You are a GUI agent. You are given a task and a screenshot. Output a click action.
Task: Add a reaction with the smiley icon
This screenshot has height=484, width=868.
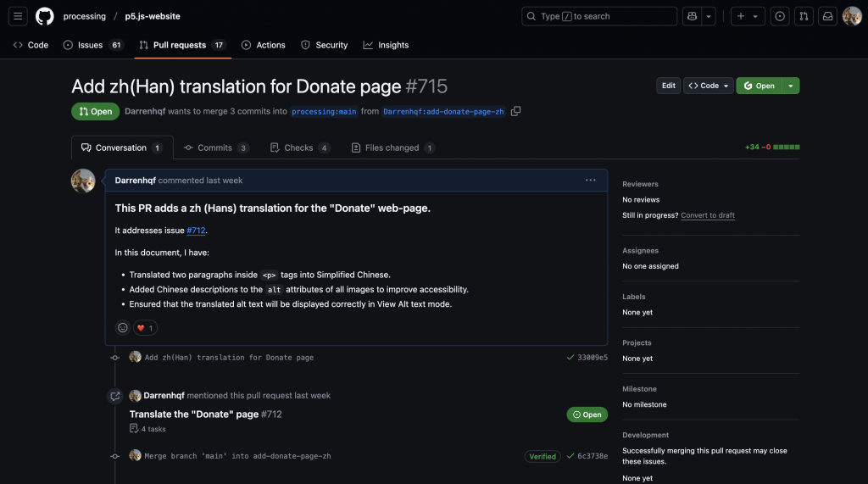(x=123, y=328)
